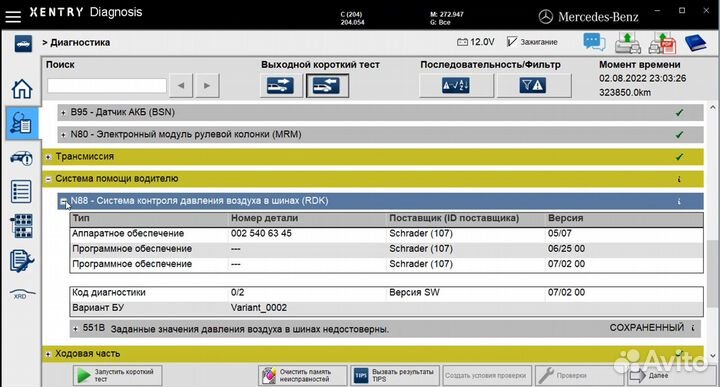Image resolution: width=720 pixels, height=387 pixels.
Task: Click version 06/25 00 cell
Action: pos(566,248)
